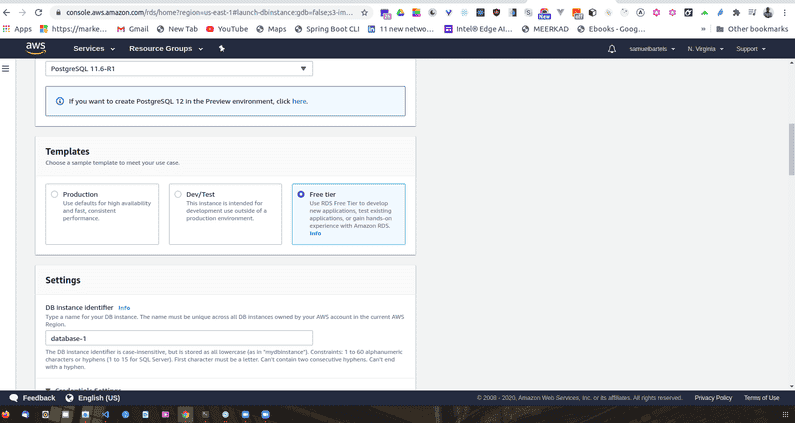Select the Free tier template
Image resolution: width=795 pixels, height=423 pixels.
pos(349,214)
